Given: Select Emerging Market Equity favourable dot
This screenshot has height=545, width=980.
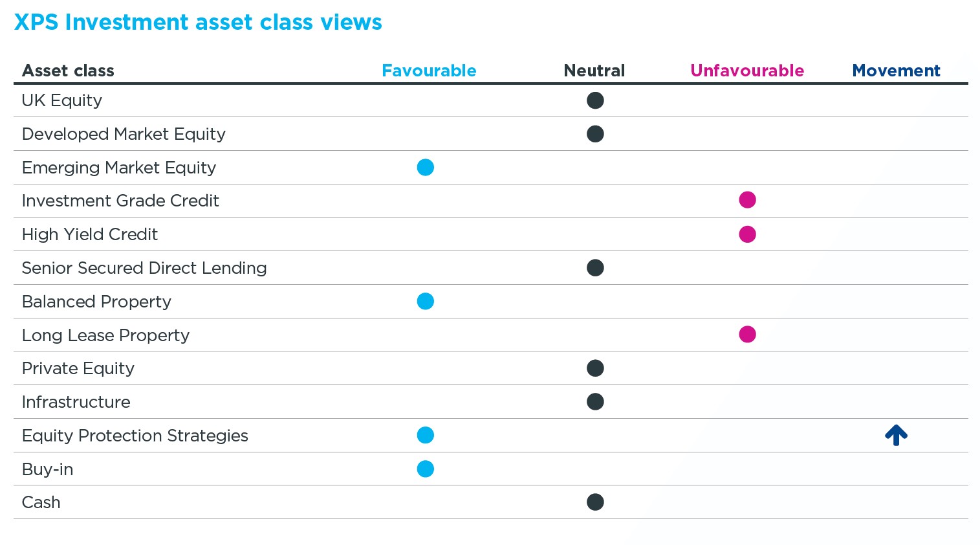Looking at the screenshot, I should coord(425,167).
